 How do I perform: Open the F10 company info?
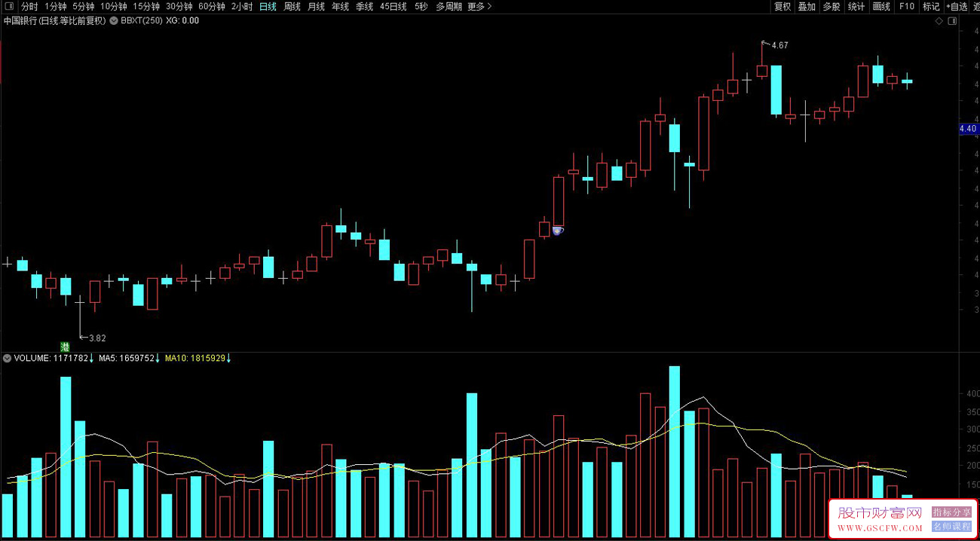(x=906, y=7)
